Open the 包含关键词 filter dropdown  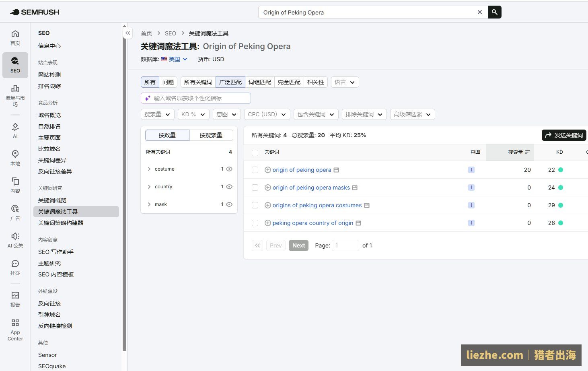(316, 114)
